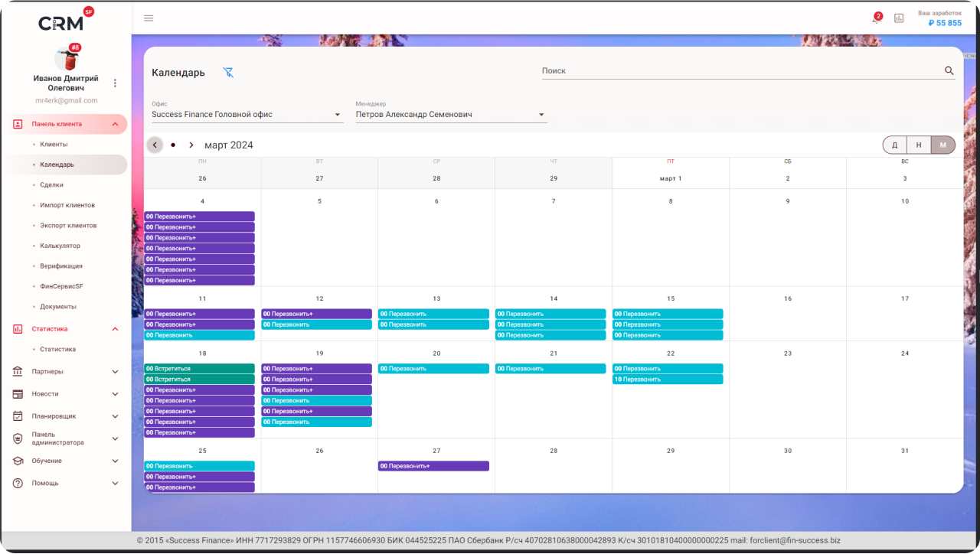Open cyan Перезвонить event on March 25
The image size is (980, 554).
pos(199,466)
